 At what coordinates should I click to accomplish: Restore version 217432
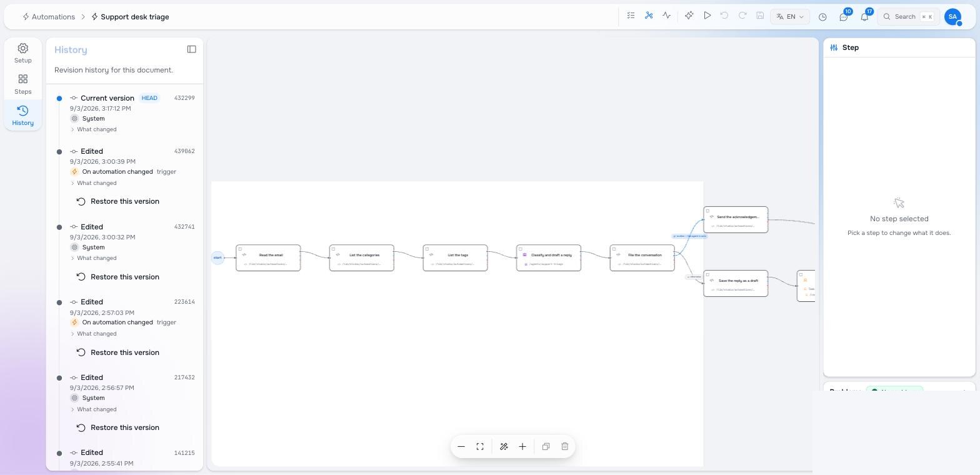[118, 427]
